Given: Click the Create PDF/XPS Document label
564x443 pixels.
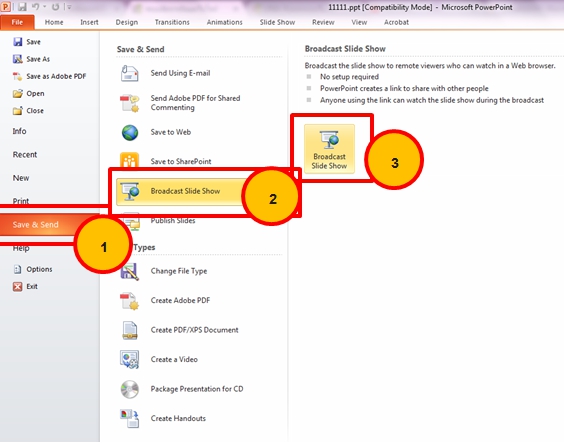Looking at the screenshot, I should [x=194, y=330].
